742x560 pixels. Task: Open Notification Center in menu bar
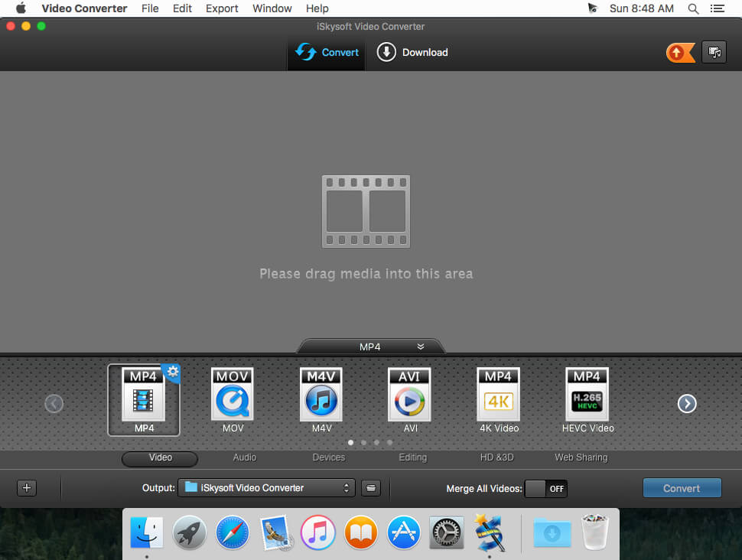[x=718, y=8]
